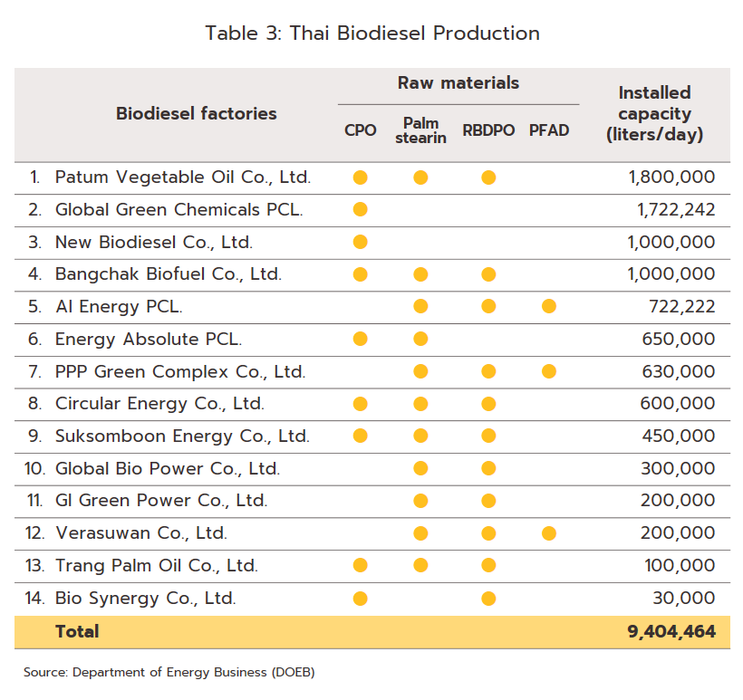
Task: Click 'Global Green Chemicals PCL.' row name
Action: (179, 210)
